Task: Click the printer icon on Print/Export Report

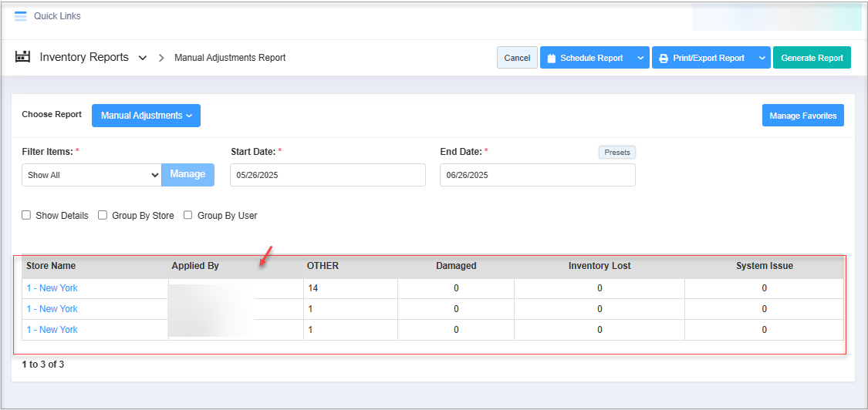Action: [664, 59]
